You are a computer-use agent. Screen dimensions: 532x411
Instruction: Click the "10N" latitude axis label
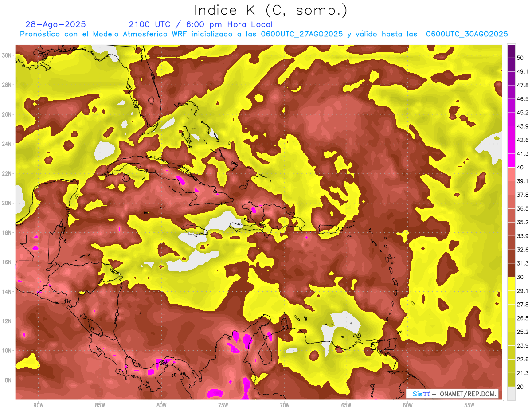[x=7, y=351]
